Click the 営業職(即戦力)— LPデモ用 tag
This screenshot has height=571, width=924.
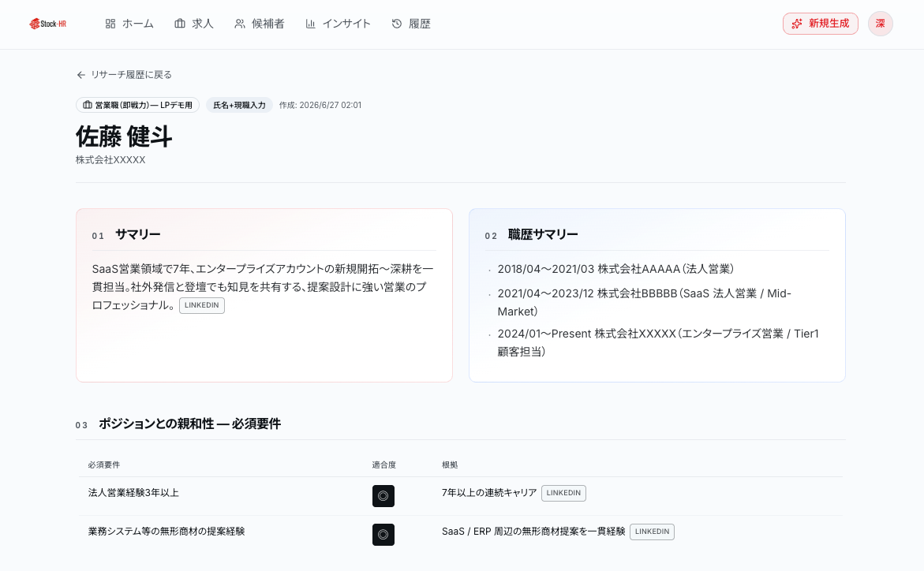pyautogui.click(x=137, y=105)
